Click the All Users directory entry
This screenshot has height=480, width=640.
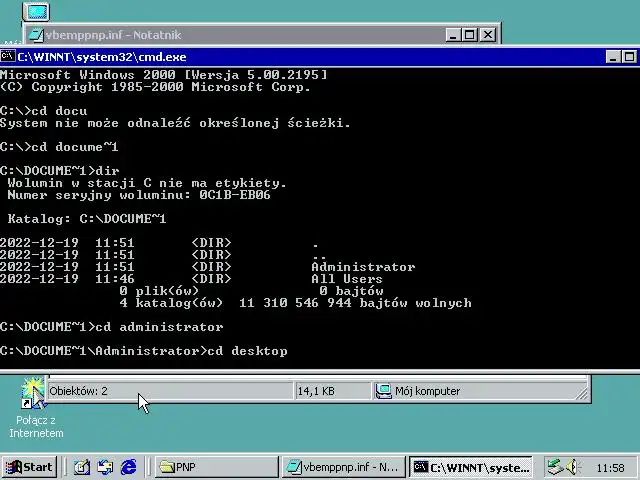coord(347,279)
